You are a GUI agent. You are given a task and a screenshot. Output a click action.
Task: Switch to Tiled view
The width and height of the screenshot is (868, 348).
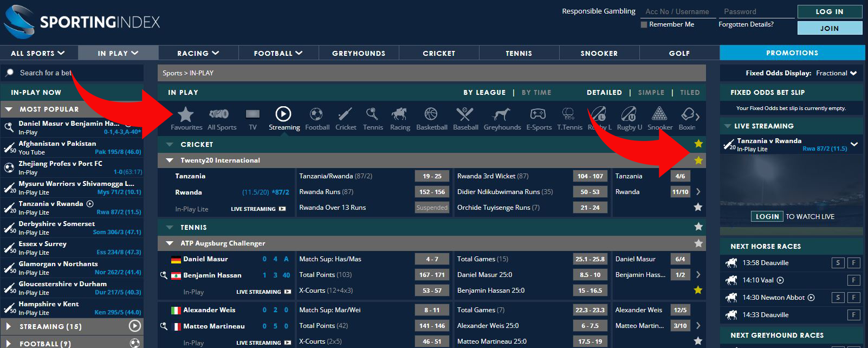[x=690, y=92]
